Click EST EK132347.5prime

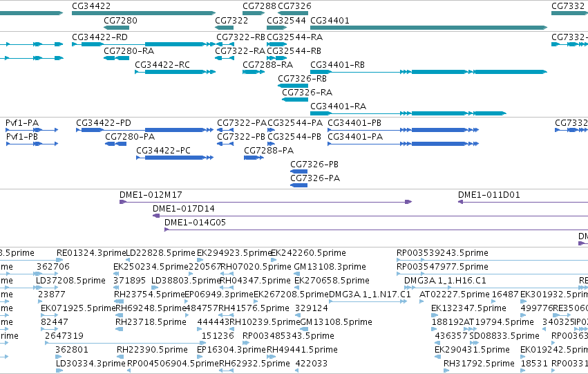(468, 309)
